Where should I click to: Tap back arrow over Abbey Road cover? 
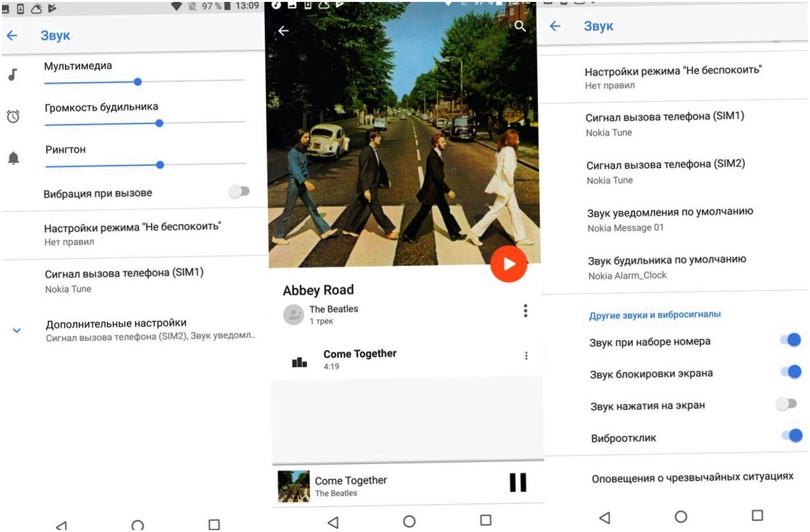(283, 31)
